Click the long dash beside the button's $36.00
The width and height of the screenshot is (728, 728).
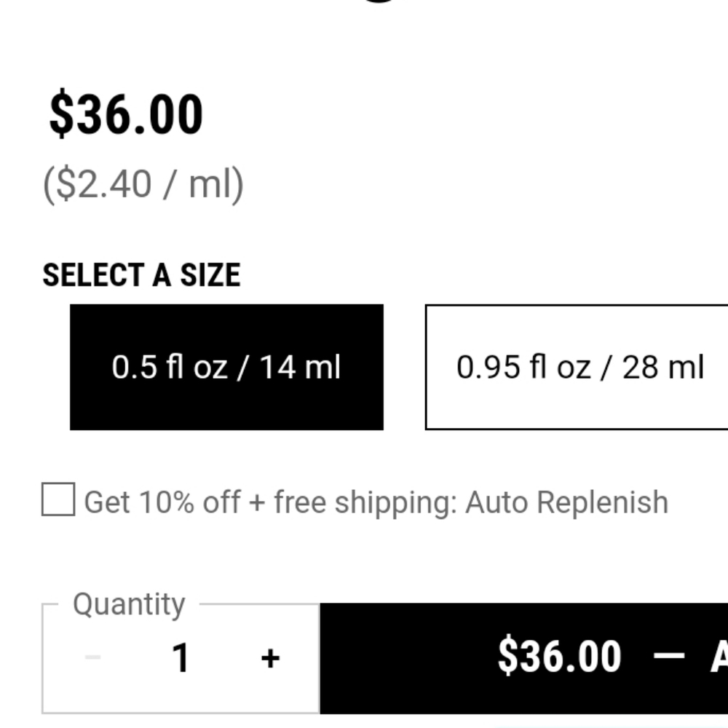pos(669,656)
